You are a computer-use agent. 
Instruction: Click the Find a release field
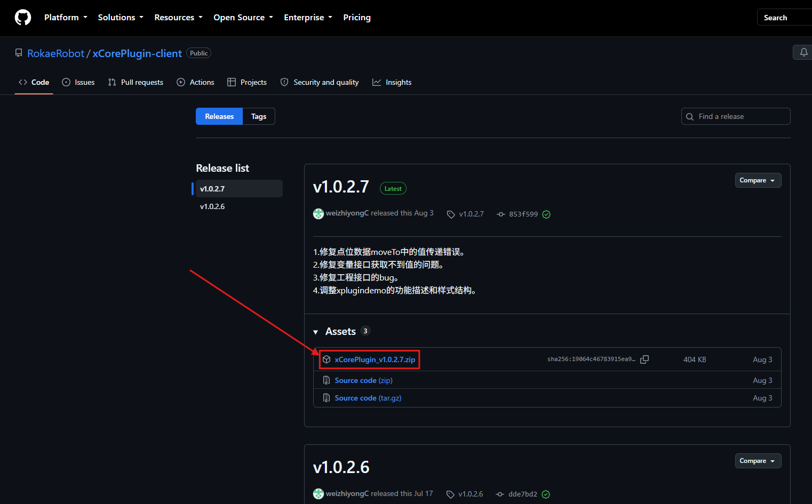[736, 116]
